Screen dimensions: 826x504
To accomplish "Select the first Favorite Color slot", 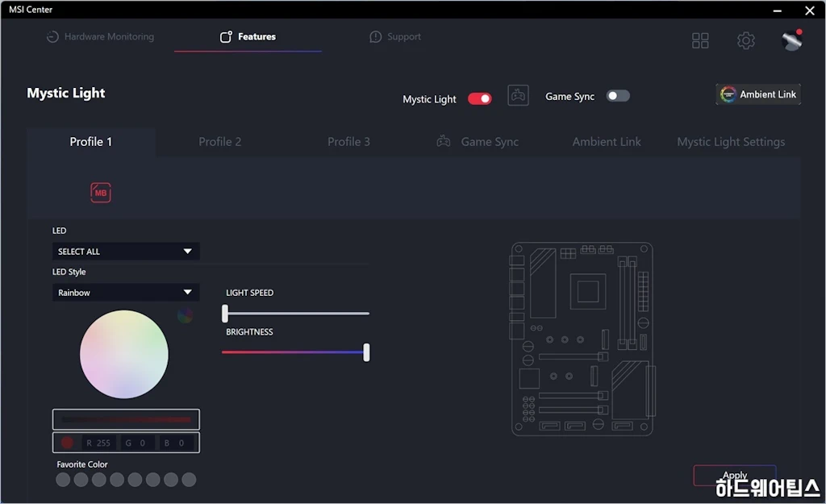I will point(63,480).
